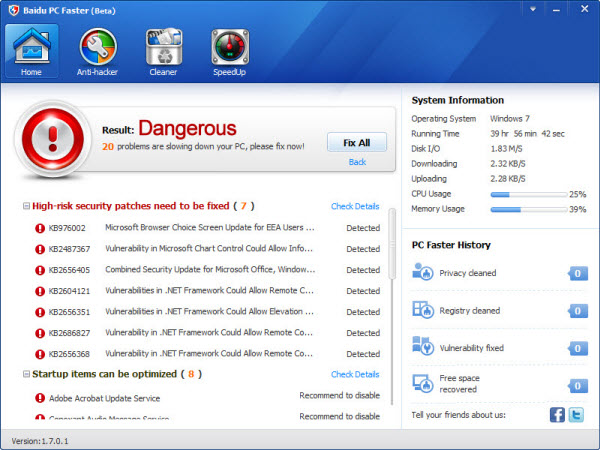Open the Home tab
The image size is (600, 450).
32,51
